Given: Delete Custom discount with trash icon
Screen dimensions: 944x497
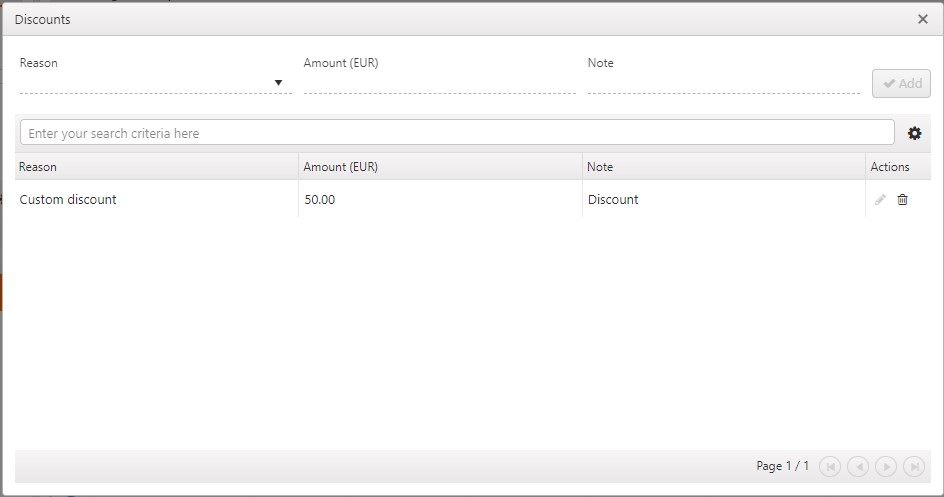Looking at the screenshot, I should click(x=903, y=200).
